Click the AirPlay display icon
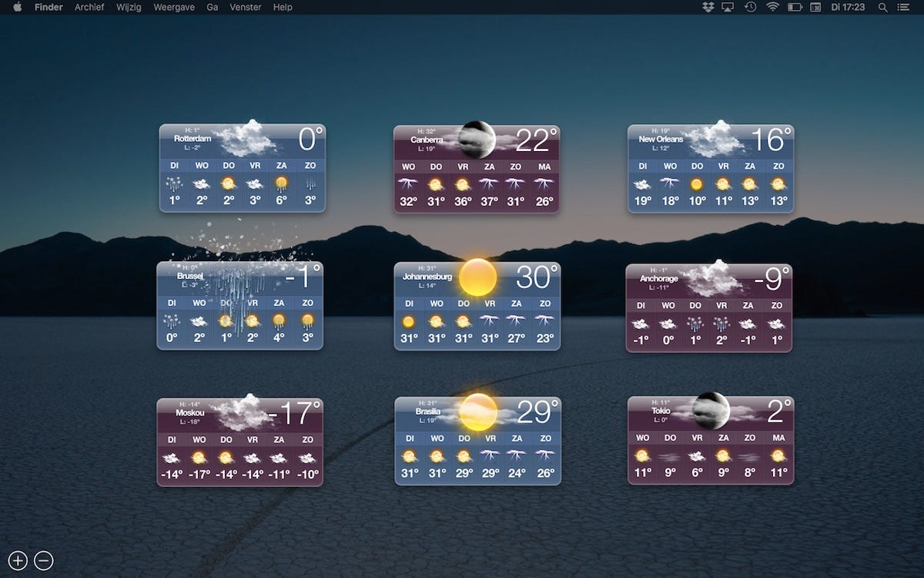This screenshot has width=924, height=578. coord(728,7)
